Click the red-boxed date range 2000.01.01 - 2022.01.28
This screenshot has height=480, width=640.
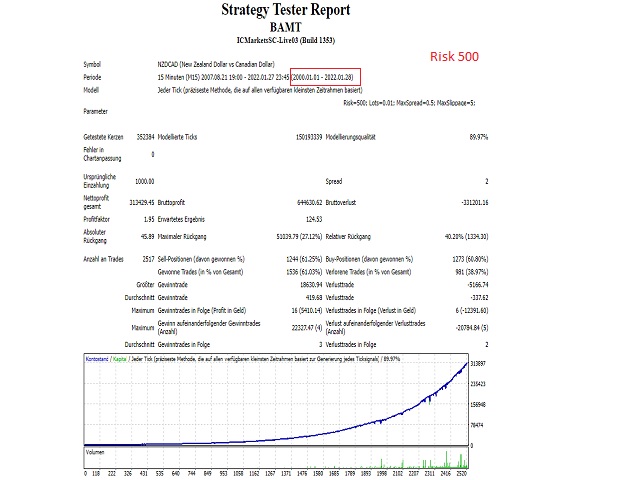point(325,77)
